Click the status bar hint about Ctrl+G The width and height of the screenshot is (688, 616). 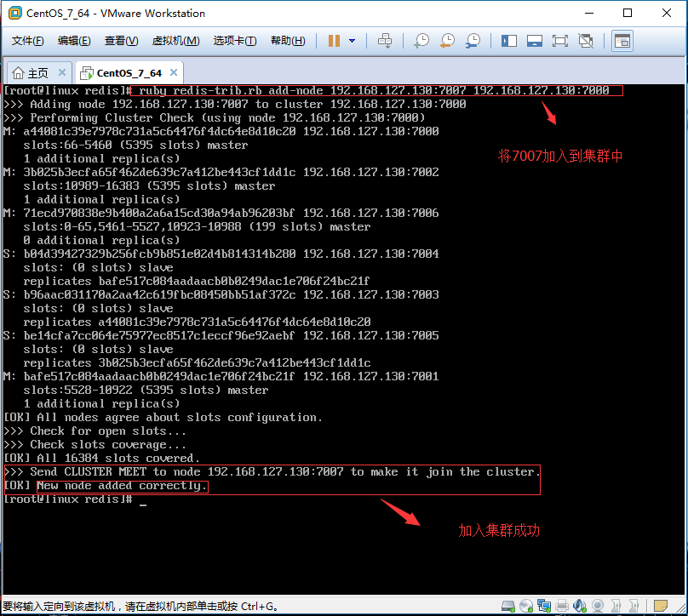point(140,607)
